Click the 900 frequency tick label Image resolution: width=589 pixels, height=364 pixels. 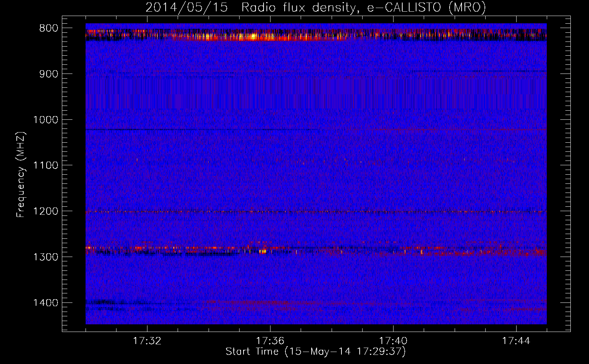point(49,74)
